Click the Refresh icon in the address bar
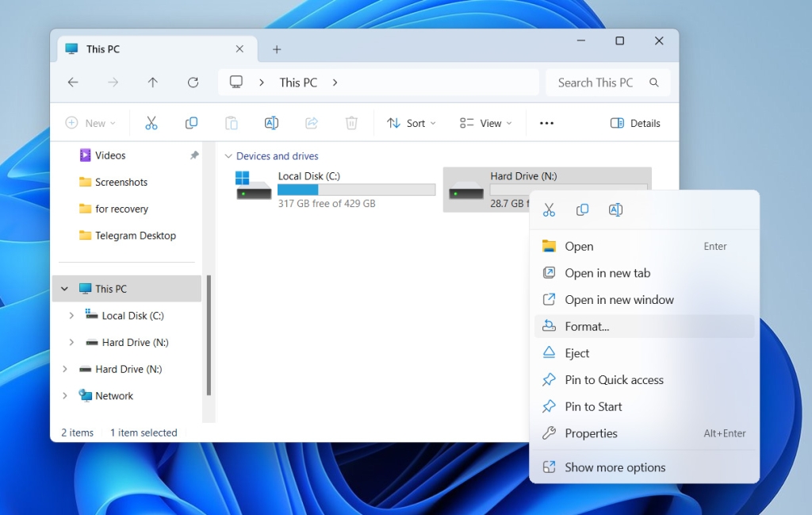This screenshot has width=812, height=515. point(193,82)
